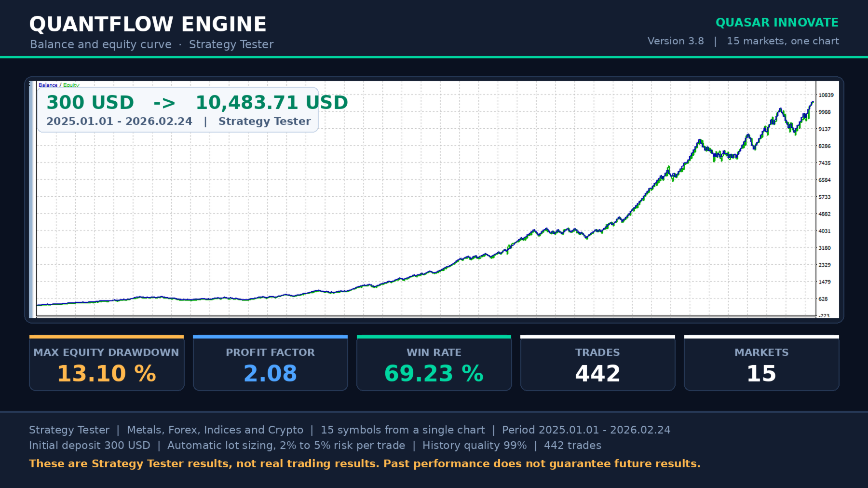Click the 'Balance and equity curve' subtitle
The image size is (868, 488).
(101, 44)
